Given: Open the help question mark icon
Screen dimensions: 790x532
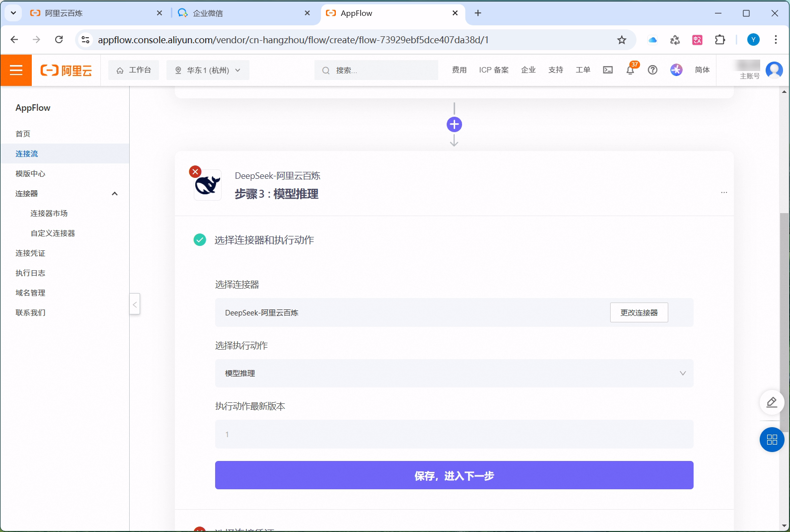Looking at the screenshot, I should pos(652,70).
